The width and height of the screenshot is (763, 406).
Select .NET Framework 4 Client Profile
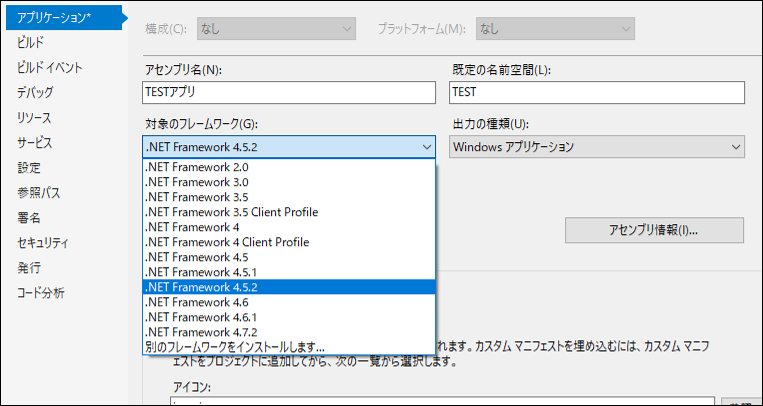point(289,242)
